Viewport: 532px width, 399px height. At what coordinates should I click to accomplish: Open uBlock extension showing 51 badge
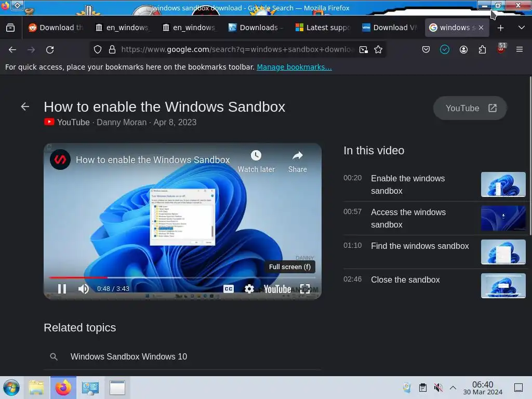(501, 48)
